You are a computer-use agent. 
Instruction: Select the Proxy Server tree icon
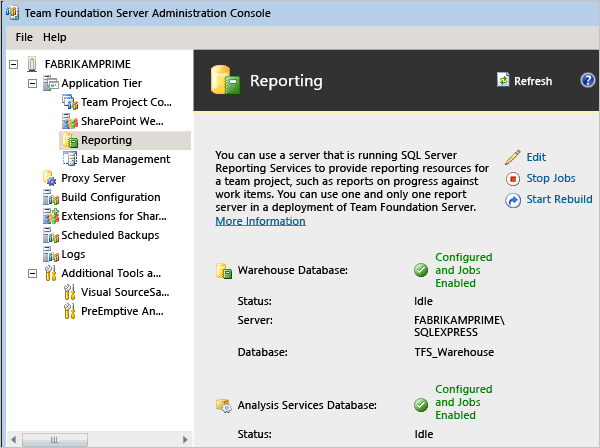[x=50, y=178]
